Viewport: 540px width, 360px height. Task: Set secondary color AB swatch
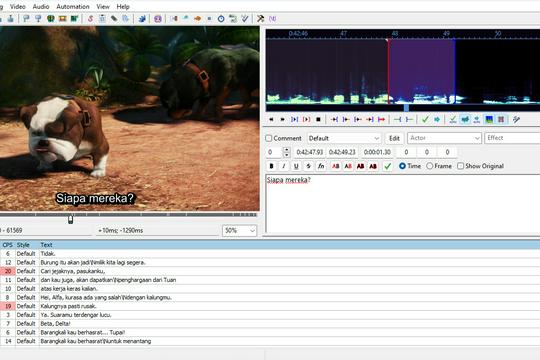coord(348,166)
